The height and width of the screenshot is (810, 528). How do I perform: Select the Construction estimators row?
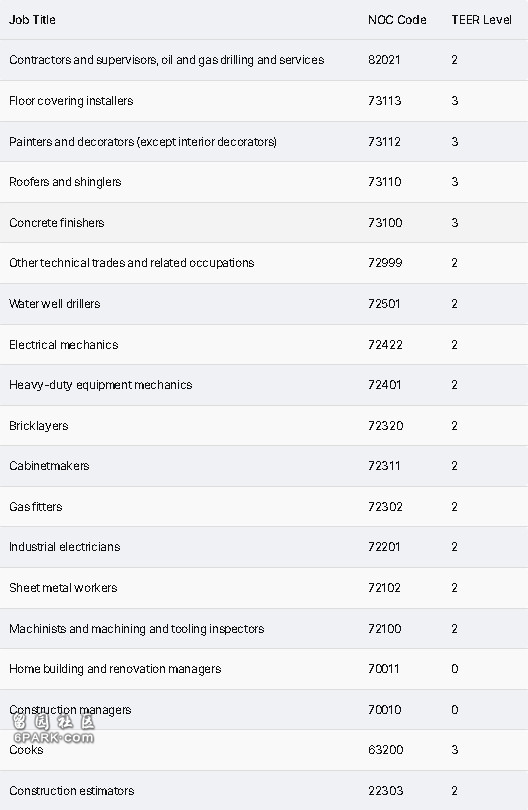pos(264,791)
